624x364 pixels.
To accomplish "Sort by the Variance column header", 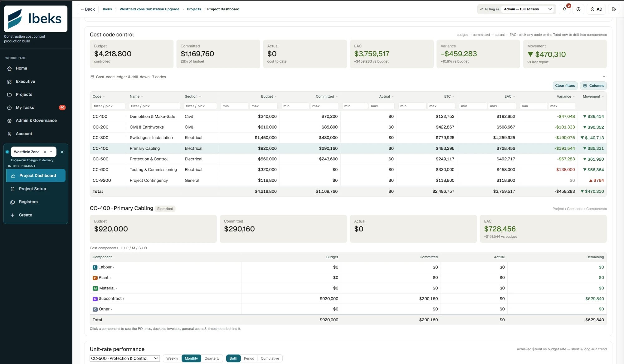I will point(565,96).
